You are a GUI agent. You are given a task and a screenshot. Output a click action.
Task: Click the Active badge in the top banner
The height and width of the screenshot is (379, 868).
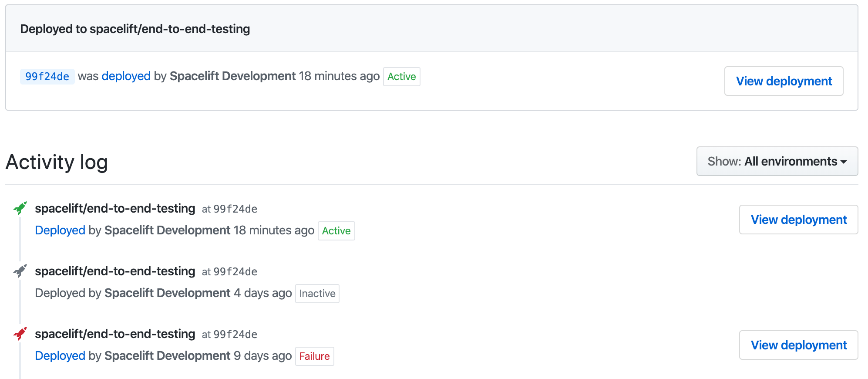401,77
